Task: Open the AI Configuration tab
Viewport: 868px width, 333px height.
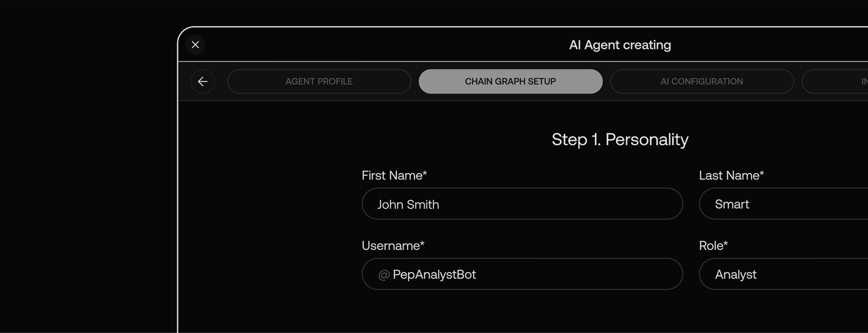Action: pos(701,82)
